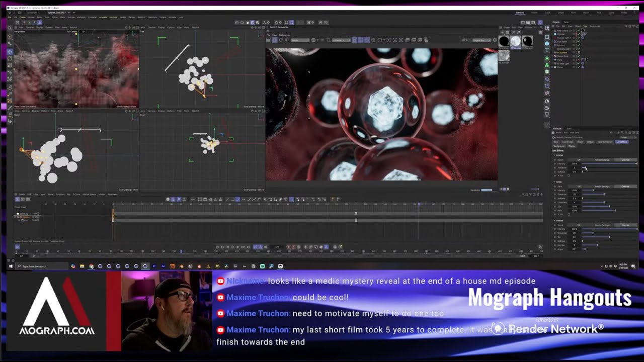Viewport: 644px width, 362px height.
Task: Expand the Flare Tint disclosure arrow
Action: (x=558, y=214)
